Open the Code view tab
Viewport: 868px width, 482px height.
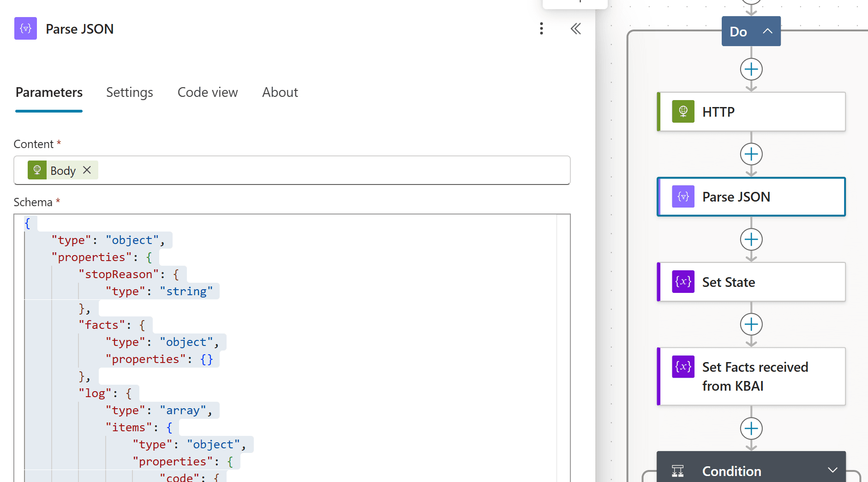[x=208, y=92]
